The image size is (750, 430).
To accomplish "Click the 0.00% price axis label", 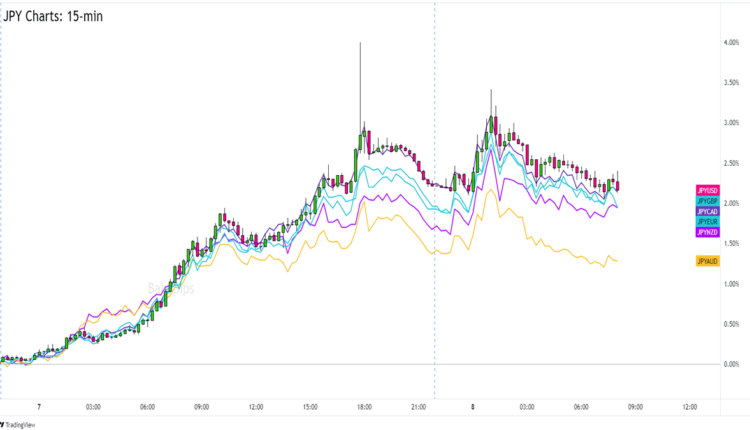I will [730, 364].
